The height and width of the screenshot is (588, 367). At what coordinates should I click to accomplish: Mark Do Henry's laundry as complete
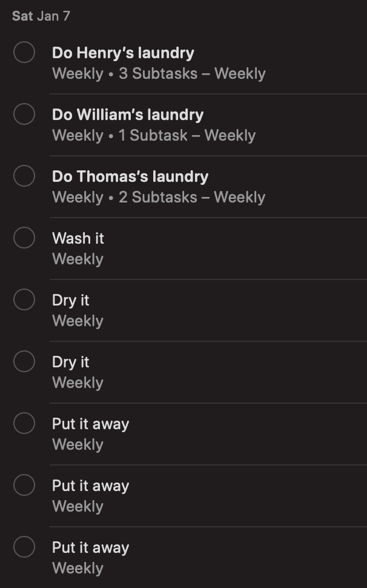click(24, 52)
